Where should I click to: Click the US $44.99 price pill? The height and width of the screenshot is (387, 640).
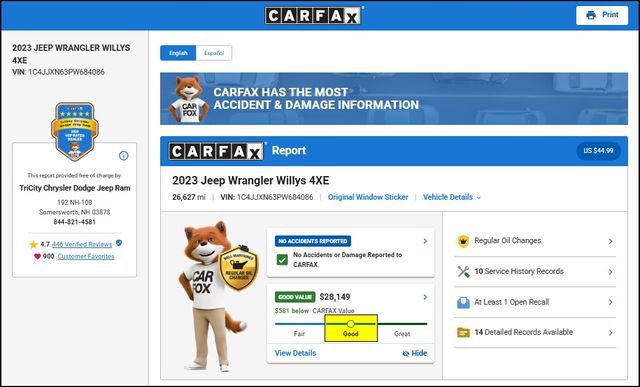598,151
